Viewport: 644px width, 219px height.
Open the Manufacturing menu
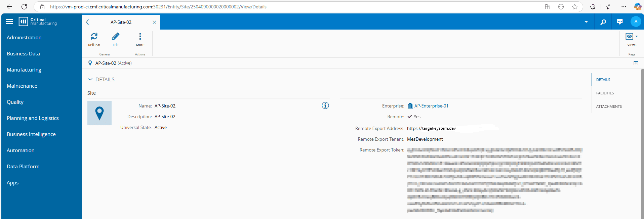(24, 70)
